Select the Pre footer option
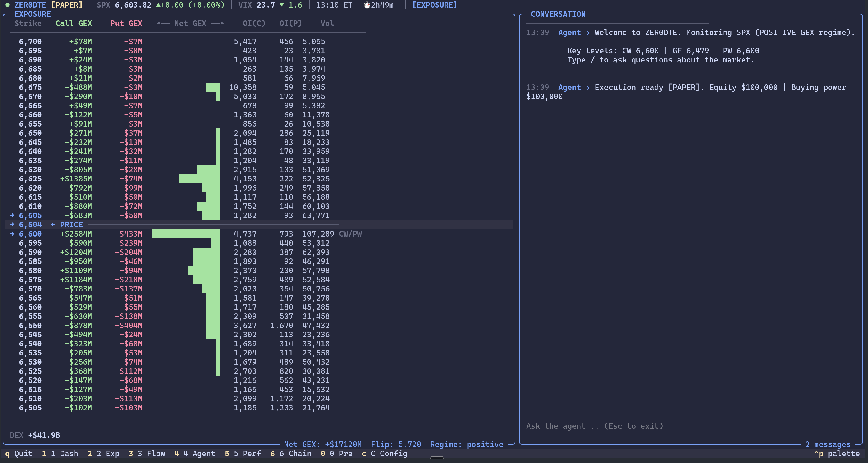 coord(336,454)
